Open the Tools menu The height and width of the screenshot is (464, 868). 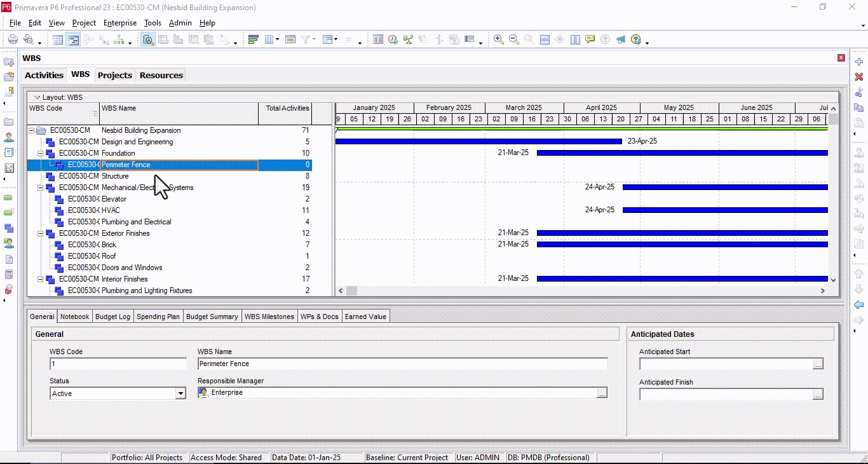[x=153, y=23]
